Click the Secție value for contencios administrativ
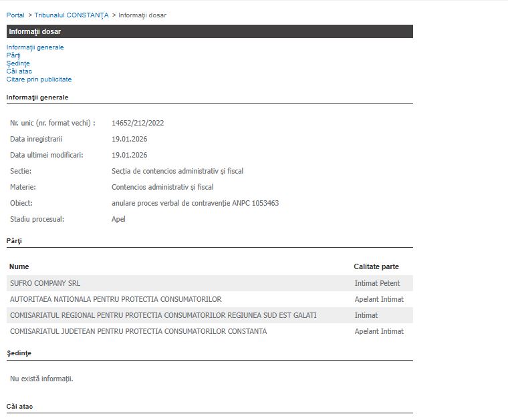The width and height of the screenshot is (508, 420). 177,171
